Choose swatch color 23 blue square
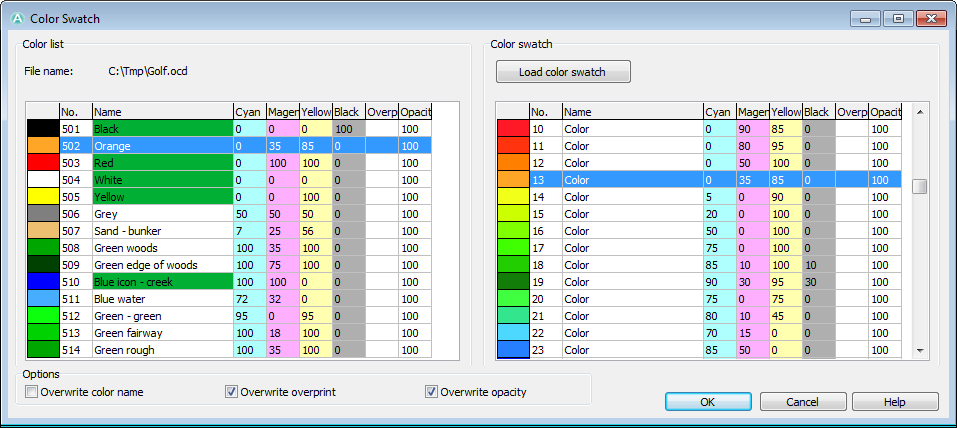The image size is (957, 428). point(513,350)
